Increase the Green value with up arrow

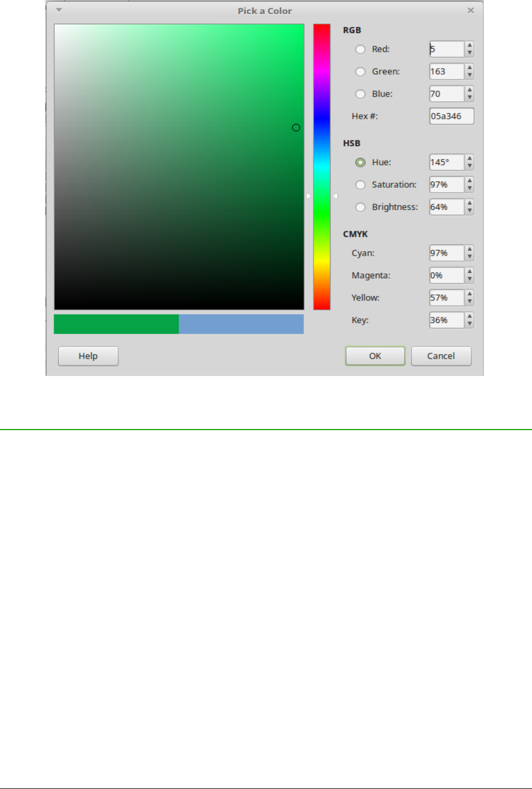470,68
